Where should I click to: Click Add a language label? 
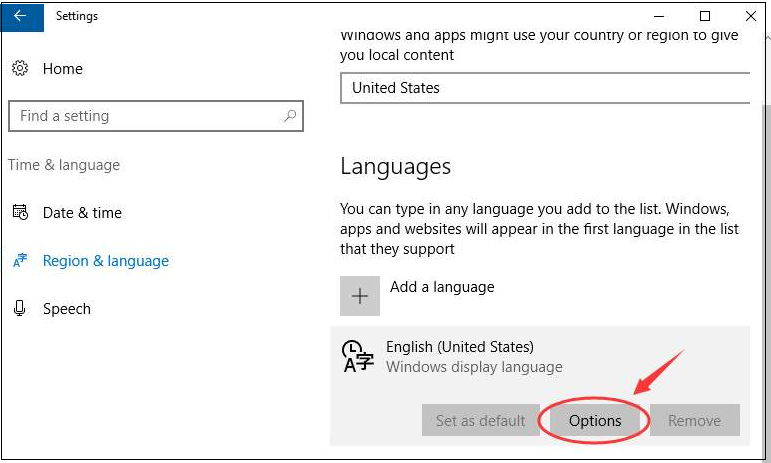click(442, 287)
